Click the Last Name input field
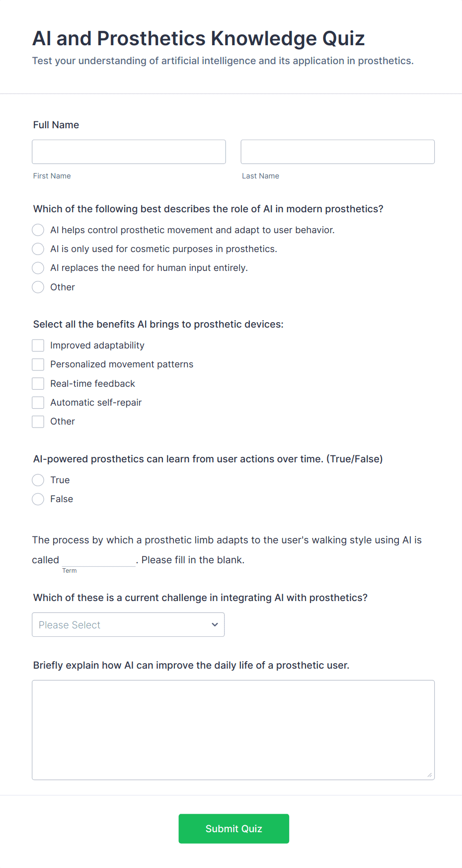 pos(337,152)
